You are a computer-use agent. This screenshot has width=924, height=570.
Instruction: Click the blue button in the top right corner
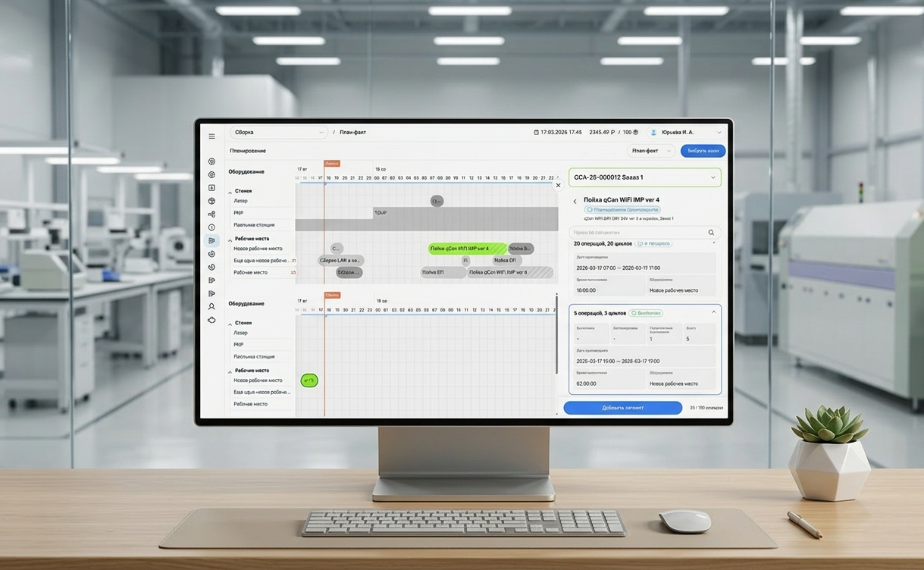[703, 151]
